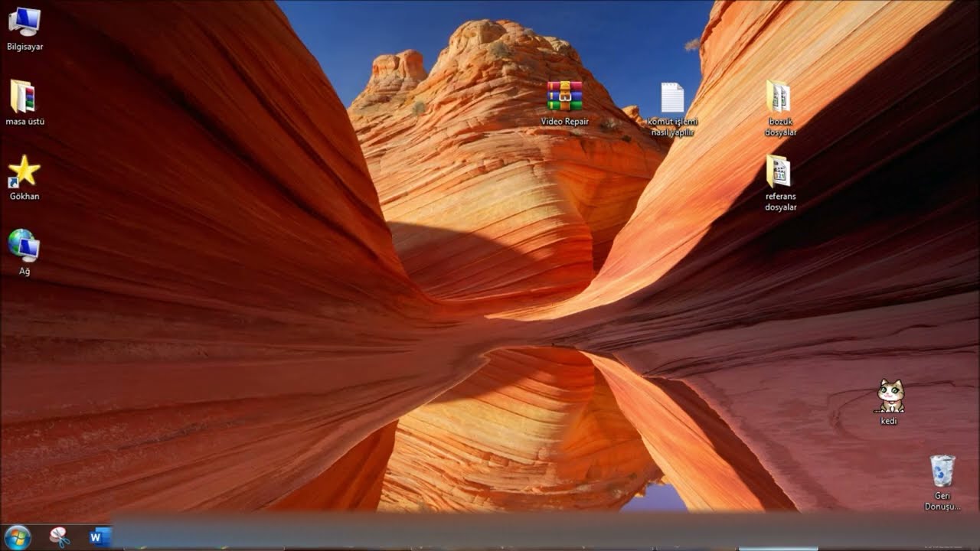This screenshot has height=551, width=980.
Task: Click the "kedi" label text
Action: tap(889, 421)
